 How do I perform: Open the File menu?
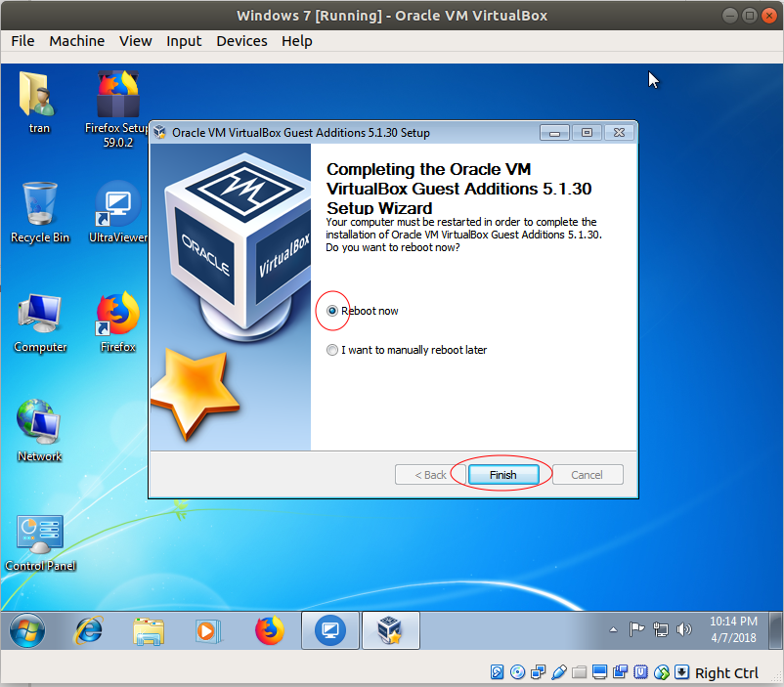tap(23, 41)
